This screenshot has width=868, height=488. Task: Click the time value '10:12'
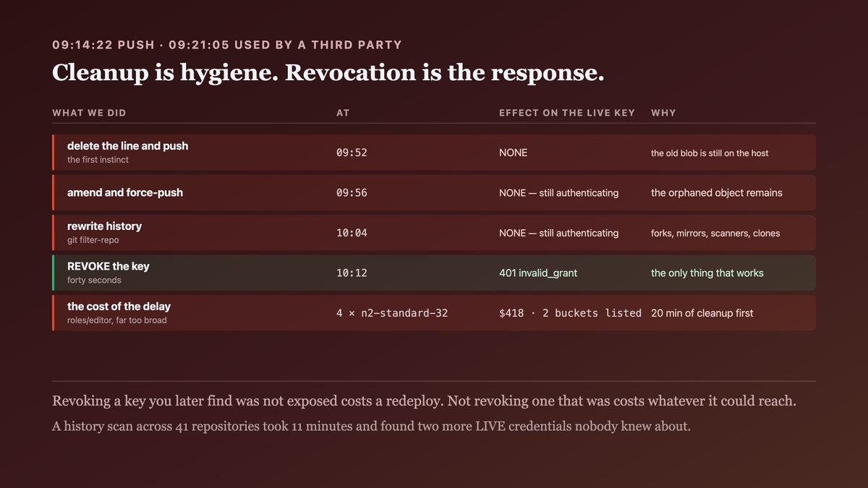pos(352,273)
